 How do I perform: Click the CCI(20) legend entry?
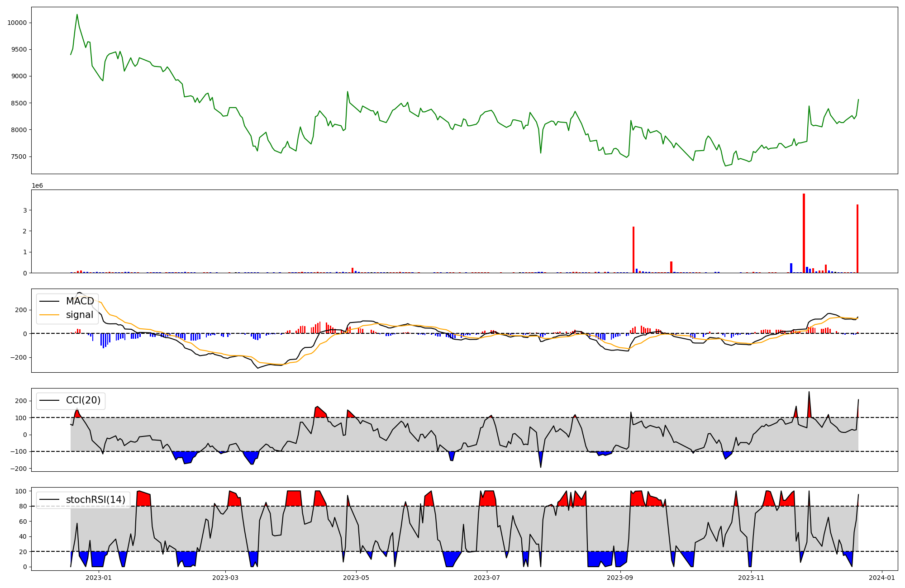tap(83, 400)
